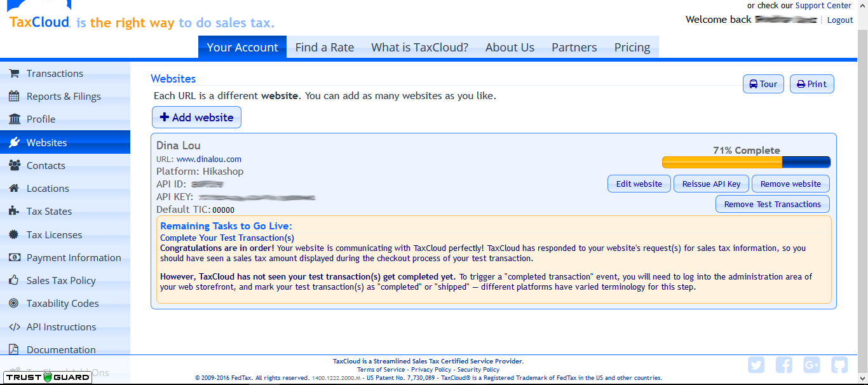Click Remove Test Transactions button
The image size is (868, 385).
(x=773, y=204)
